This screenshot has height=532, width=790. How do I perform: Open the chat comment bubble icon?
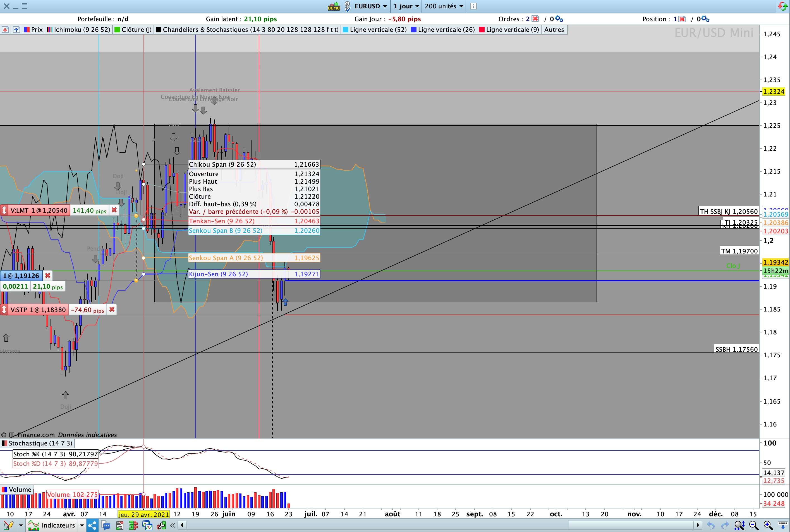point(106,526)
